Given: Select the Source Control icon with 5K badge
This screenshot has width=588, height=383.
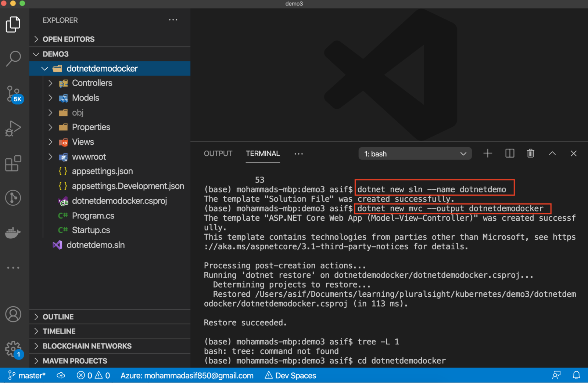Looking at the screenshot, I should pyautogui.click(x=13, y=94).
